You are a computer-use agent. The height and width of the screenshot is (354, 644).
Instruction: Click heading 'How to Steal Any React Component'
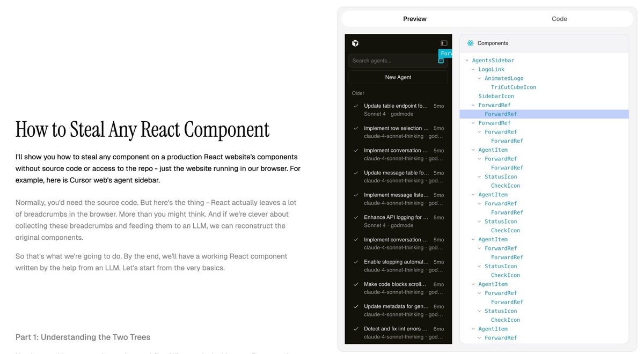pyautogui.click(x=142, y=129)
